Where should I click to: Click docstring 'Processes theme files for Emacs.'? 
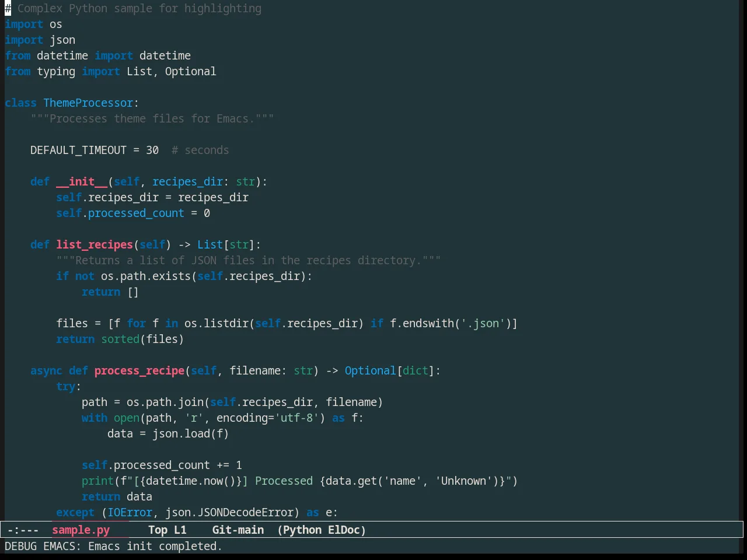(x=152, y=118)
